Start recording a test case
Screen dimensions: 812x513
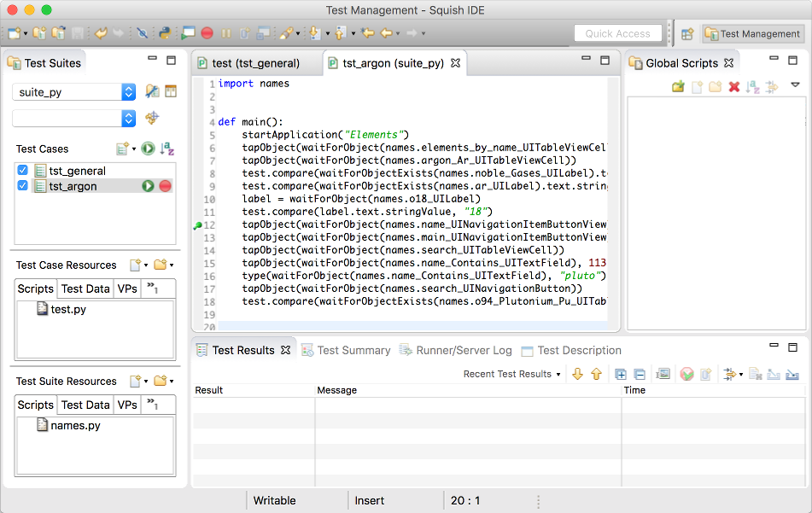pos(207,34)
